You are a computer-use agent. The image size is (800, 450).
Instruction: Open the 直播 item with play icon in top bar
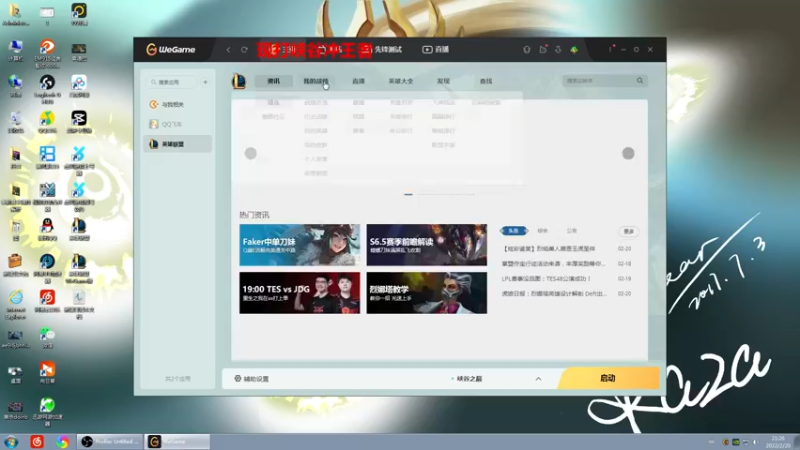(436, 49)
